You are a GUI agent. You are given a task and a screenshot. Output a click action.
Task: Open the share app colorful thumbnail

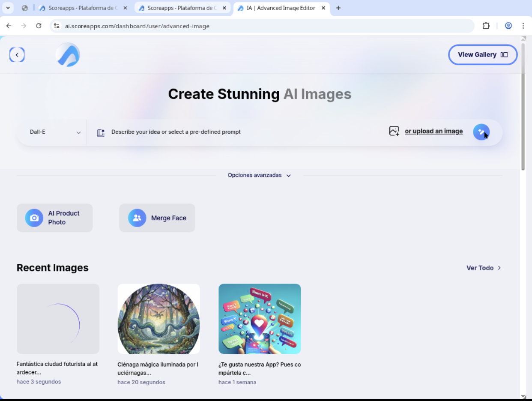click(x=260, y=319)
